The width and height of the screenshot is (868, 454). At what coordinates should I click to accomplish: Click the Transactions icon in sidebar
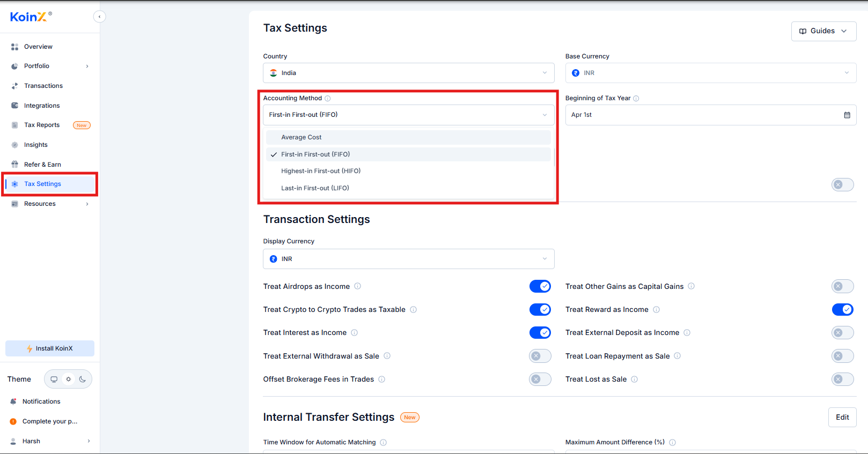click(x=14, y=86)
